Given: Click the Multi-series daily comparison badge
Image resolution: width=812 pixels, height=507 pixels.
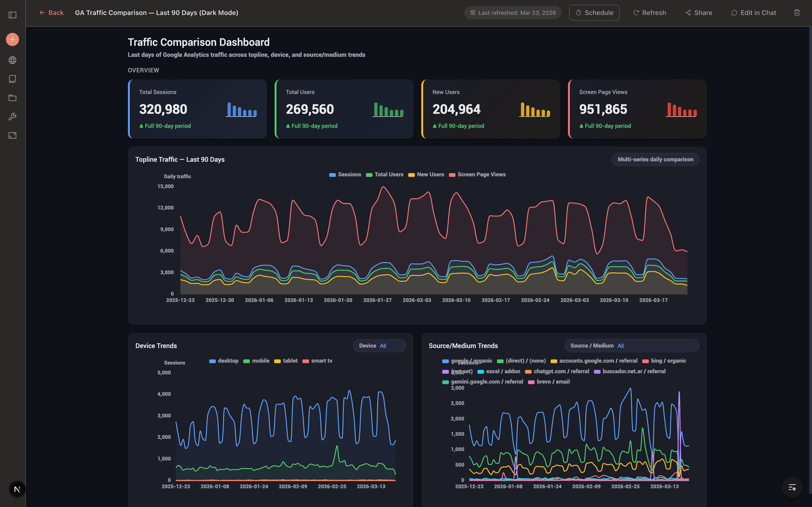Looking at the screenshot, I should (x=655, y=159).
